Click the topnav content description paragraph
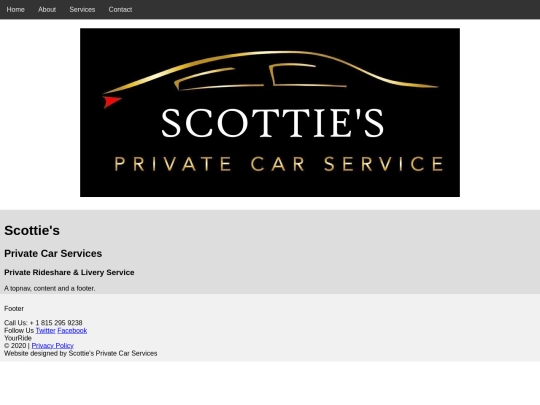The width and height of the screenshot is (540, 405). pos(50,288)
